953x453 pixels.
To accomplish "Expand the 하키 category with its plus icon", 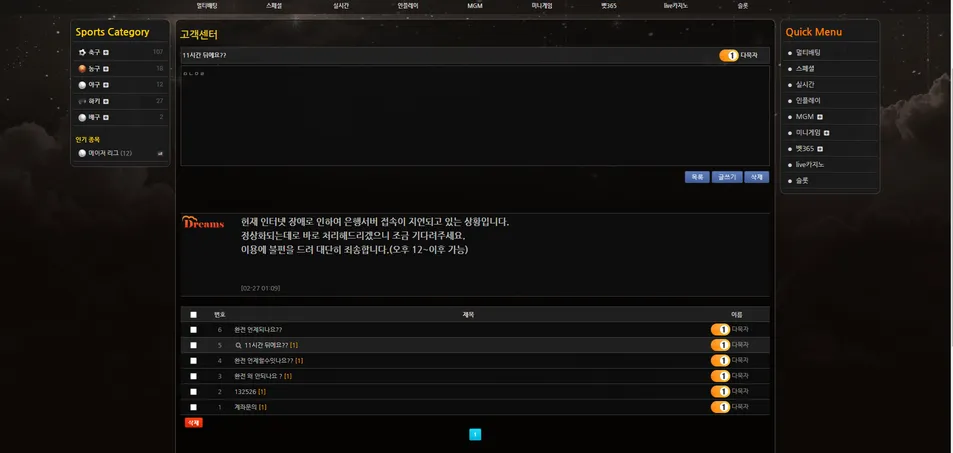I will (106, 101).
